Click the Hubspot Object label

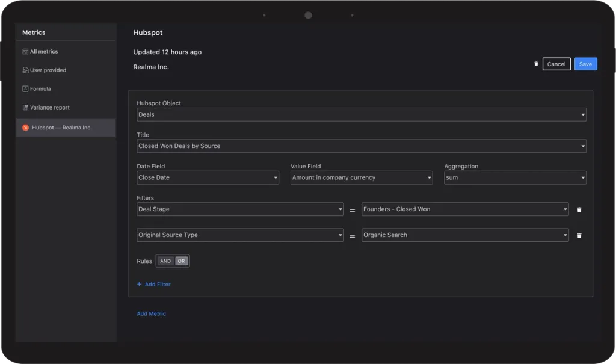tap(159, 103)
